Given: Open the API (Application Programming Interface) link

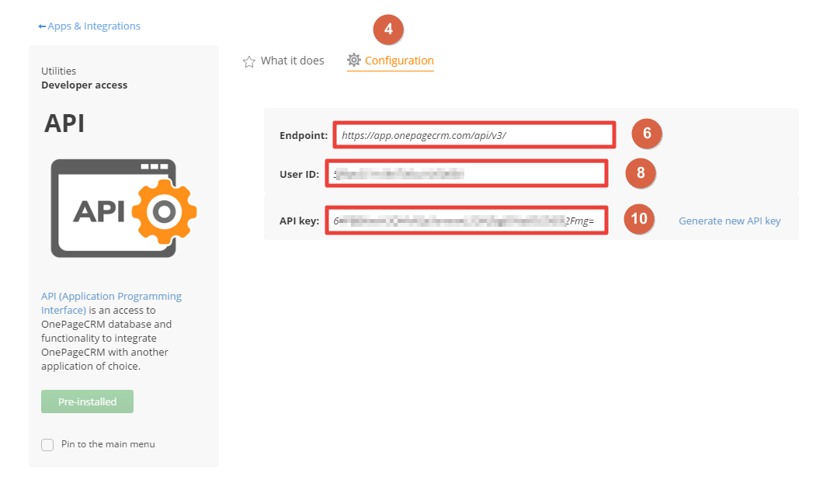Looking at the screenshot, I should coord(111,303).
